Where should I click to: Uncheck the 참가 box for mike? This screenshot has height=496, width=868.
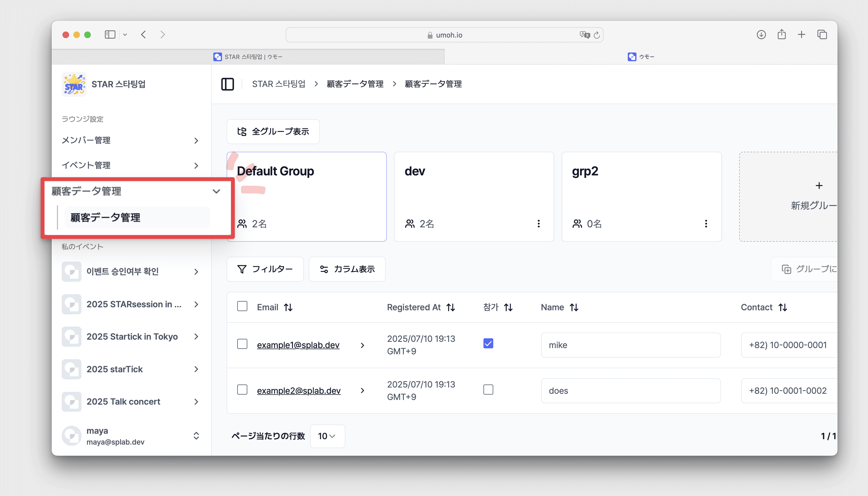tap(488, 343)
